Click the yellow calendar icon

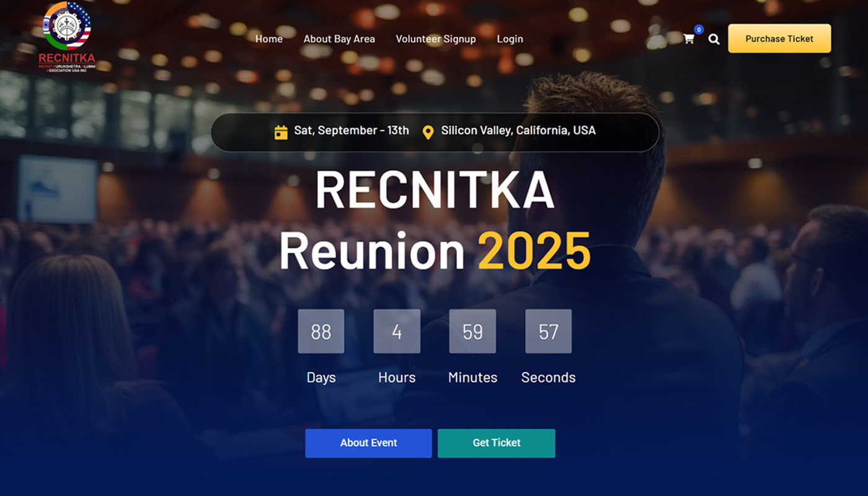click(281, 132)
